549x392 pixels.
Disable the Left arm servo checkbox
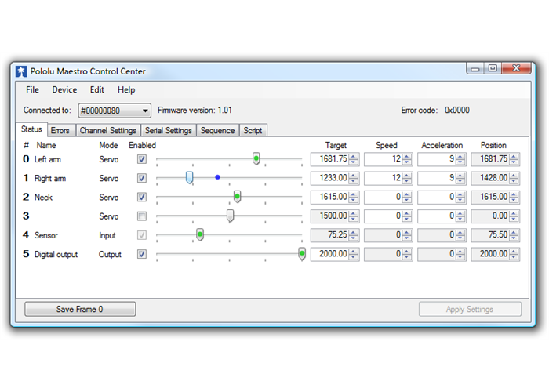(x=142, y=159)
